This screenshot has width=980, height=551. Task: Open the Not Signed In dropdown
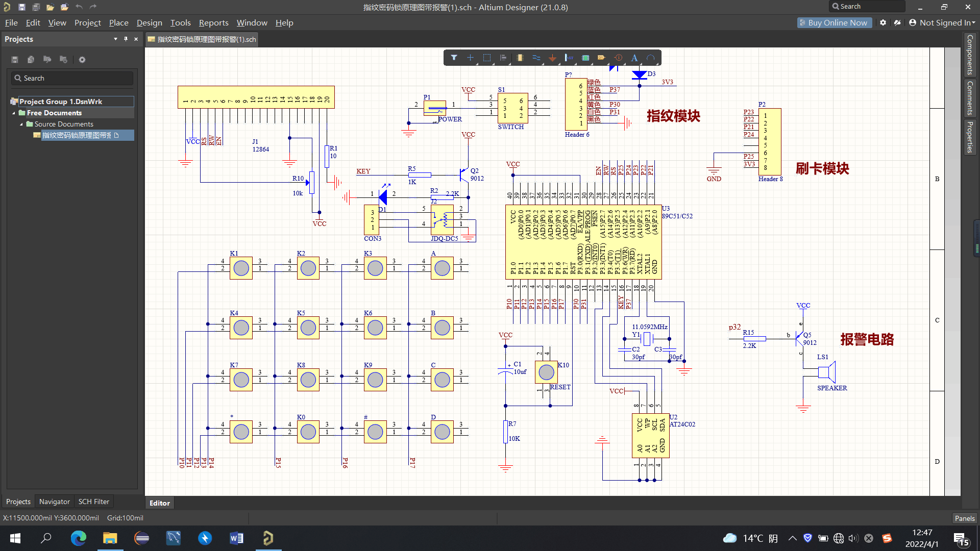942,23
